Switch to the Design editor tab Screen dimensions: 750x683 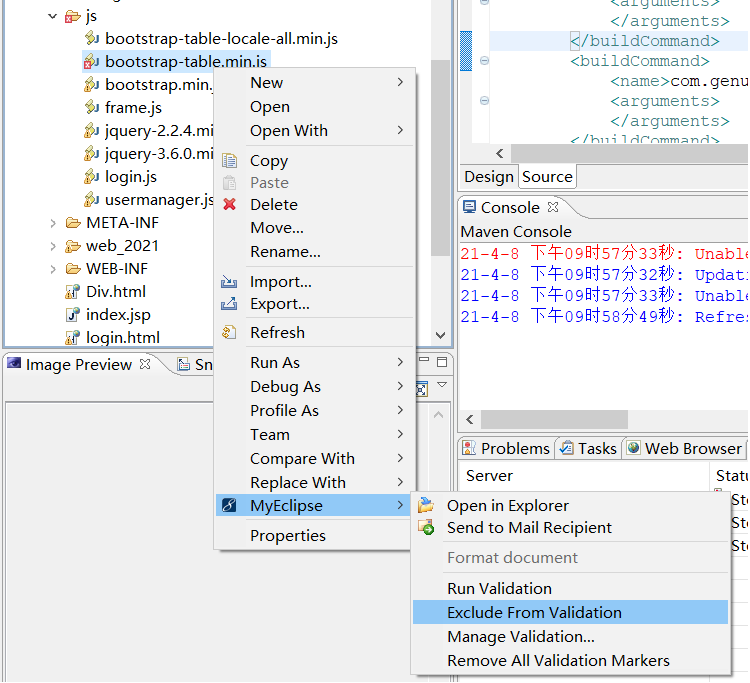pos(489,176)
